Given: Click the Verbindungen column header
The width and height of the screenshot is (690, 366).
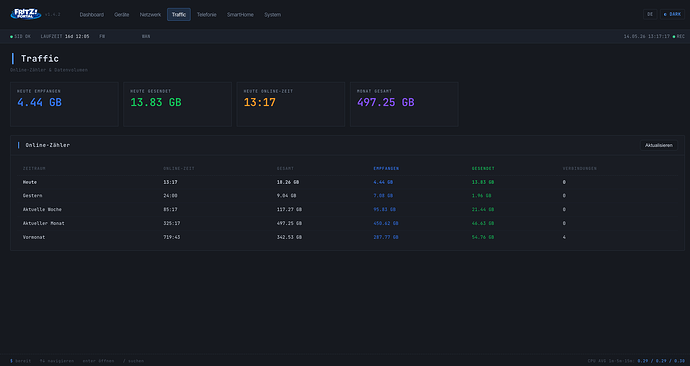Looking at the screenshot, I should point(580,168).
